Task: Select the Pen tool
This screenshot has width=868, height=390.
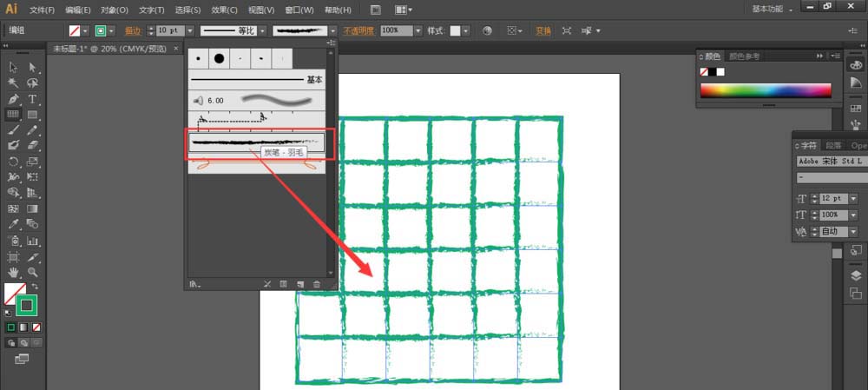Action: click(x=14, y=99)
